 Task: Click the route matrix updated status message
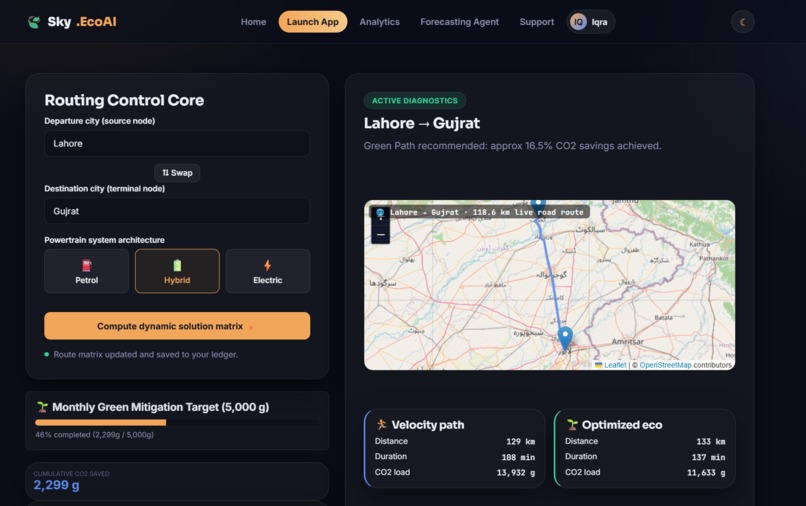(145, 354)
